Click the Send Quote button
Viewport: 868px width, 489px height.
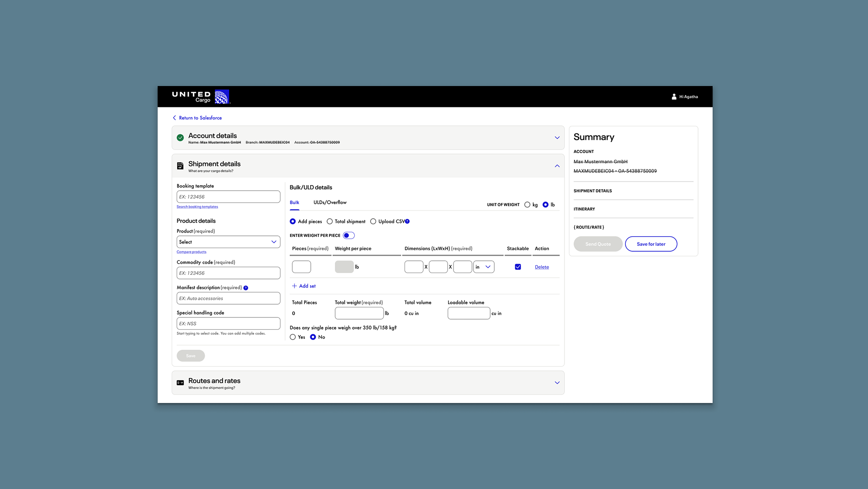pos(598,244)
